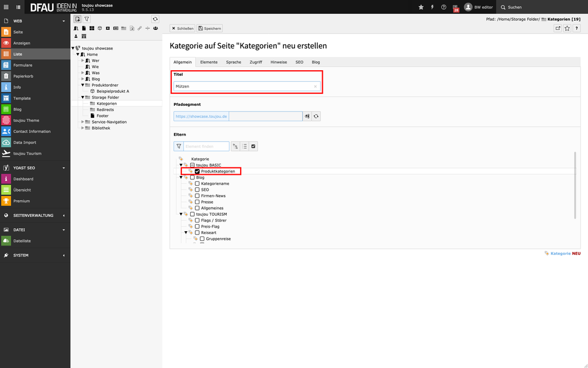Click the Titel input field
The height and width of the screenshot is (368, 588).
(243, 86)
